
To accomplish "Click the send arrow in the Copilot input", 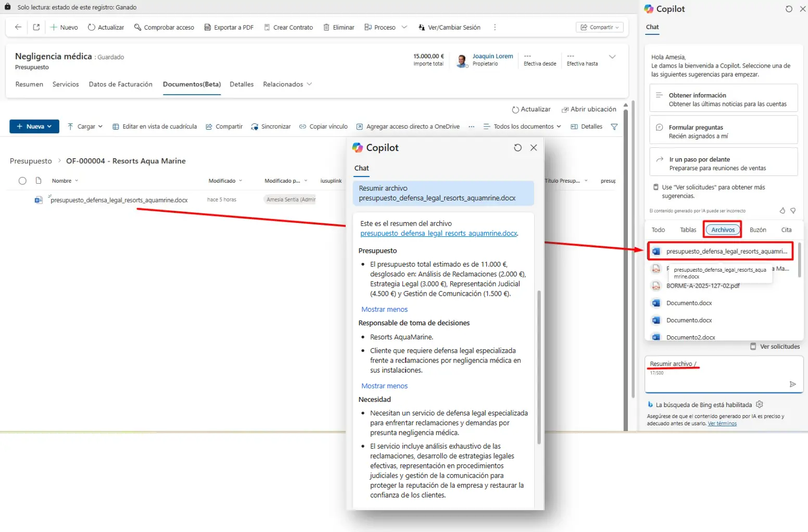I will [792, 384].
